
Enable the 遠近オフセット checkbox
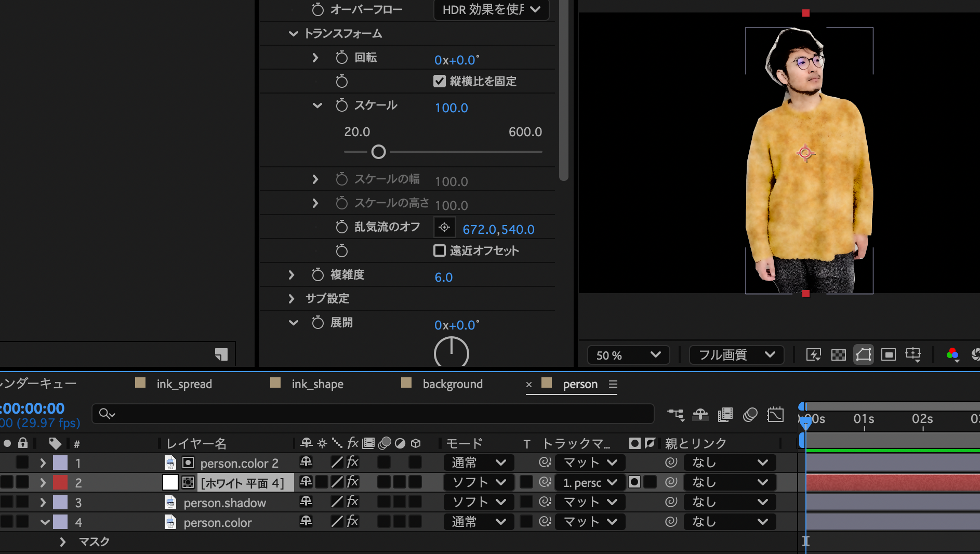click(440, 250)
